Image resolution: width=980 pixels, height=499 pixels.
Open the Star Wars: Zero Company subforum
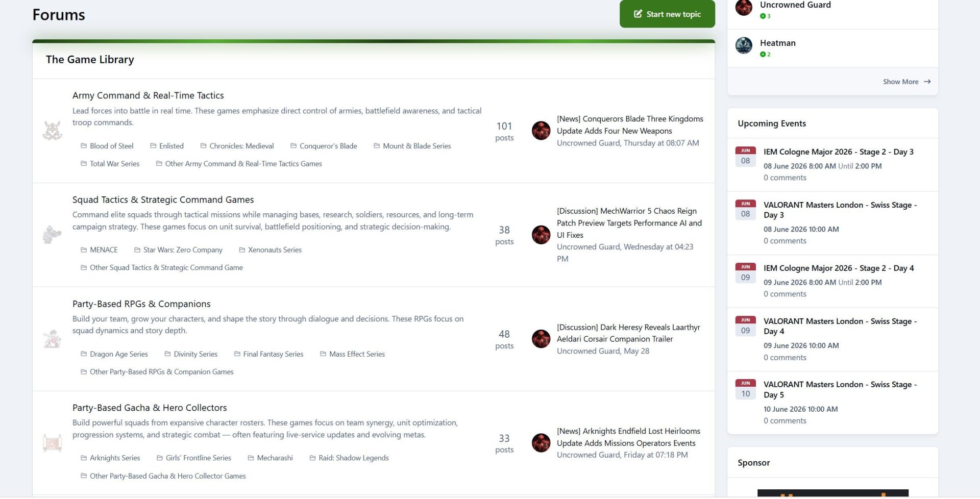(x=178, y=250)
